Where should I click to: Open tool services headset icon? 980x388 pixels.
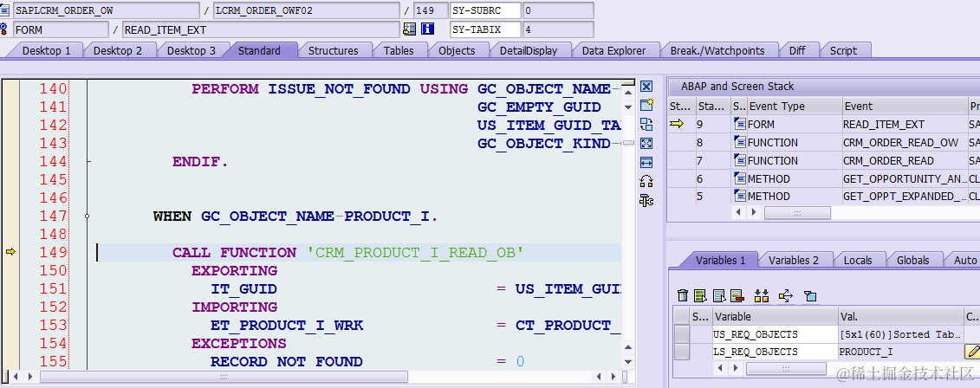(x=646, y=181)
